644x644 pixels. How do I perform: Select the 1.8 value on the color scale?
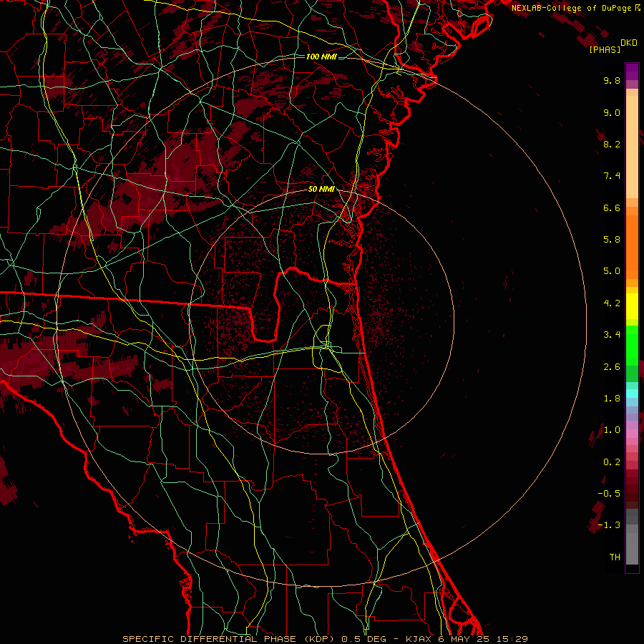coord(612,399)
